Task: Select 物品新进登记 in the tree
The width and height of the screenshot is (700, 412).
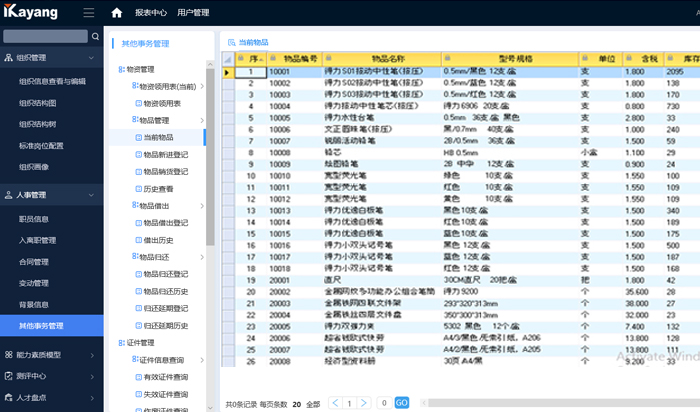Action: 166,154
